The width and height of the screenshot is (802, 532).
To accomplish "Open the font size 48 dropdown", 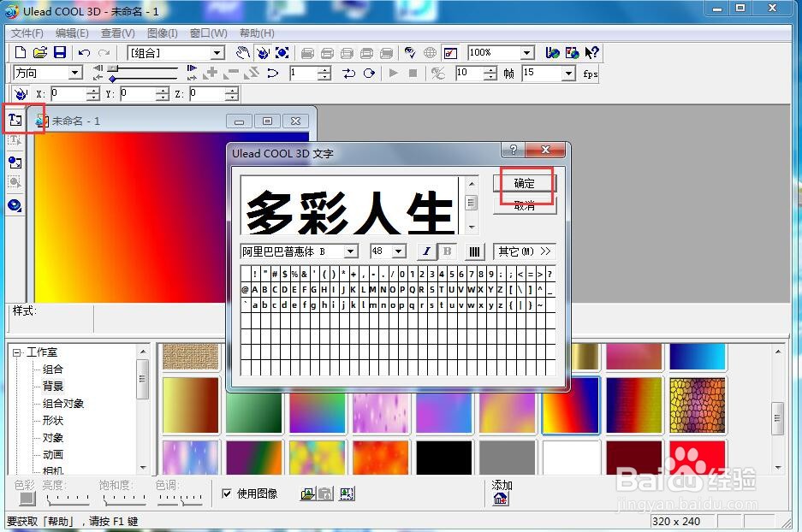I will pos(399,251).
